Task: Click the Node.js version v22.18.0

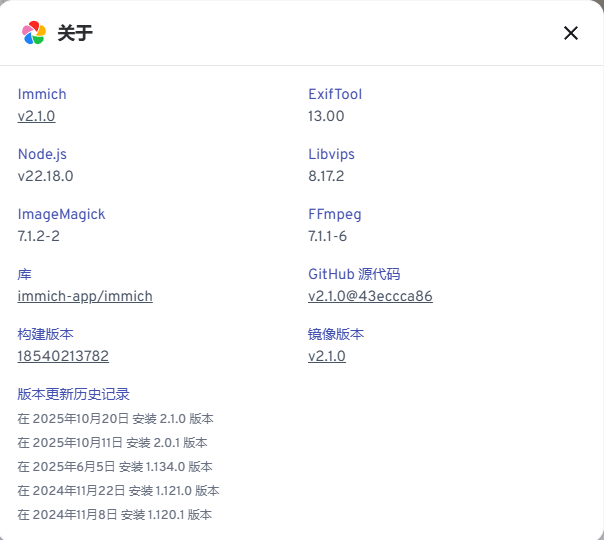Action: pos(46,176)
